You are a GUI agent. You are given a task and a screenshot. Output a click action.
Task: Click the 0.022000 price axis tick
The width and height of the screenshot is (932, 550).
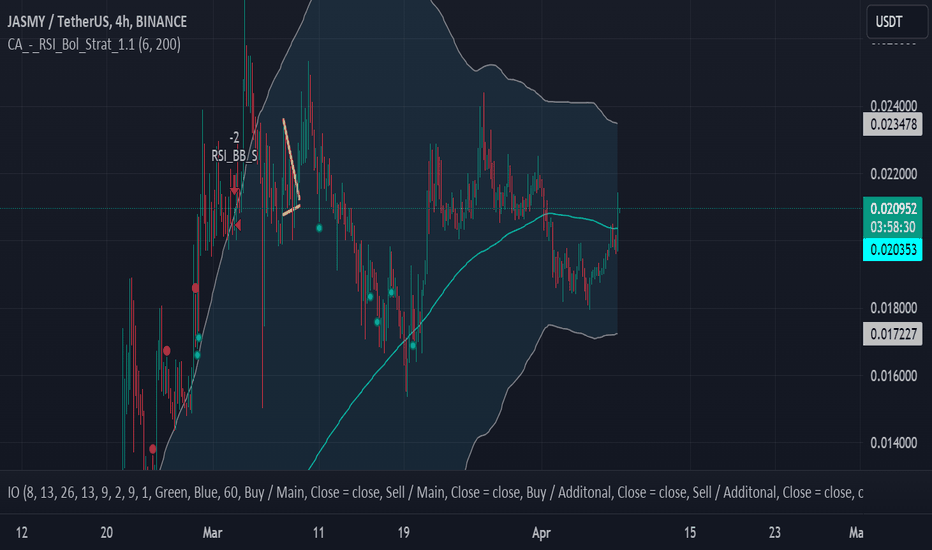[x=893, y=174]
